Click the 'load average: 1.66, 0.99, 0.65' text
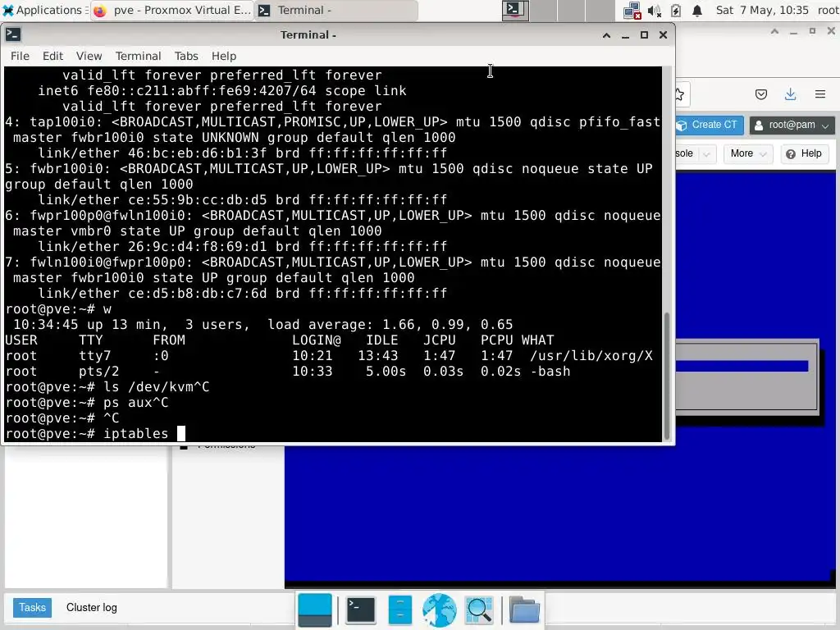Screen dimensions: 840x630 390,325
